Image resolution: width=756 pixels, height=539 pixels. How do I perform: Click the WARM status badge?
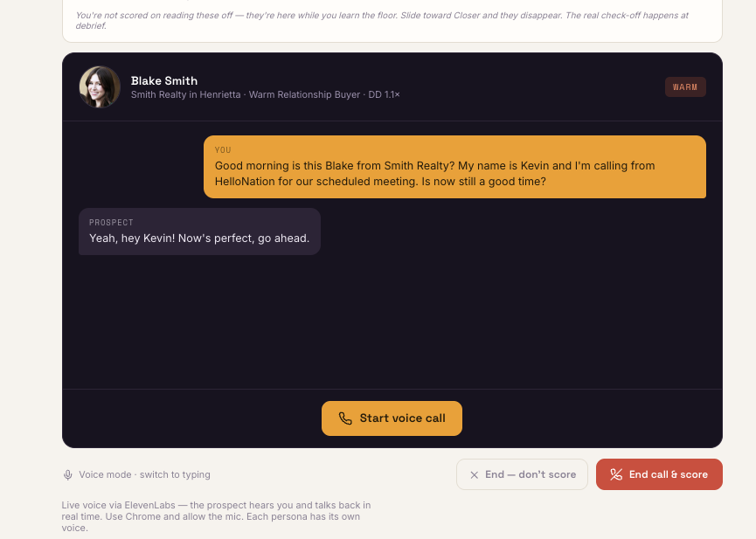pyautogui.click(x=685, y=87)
